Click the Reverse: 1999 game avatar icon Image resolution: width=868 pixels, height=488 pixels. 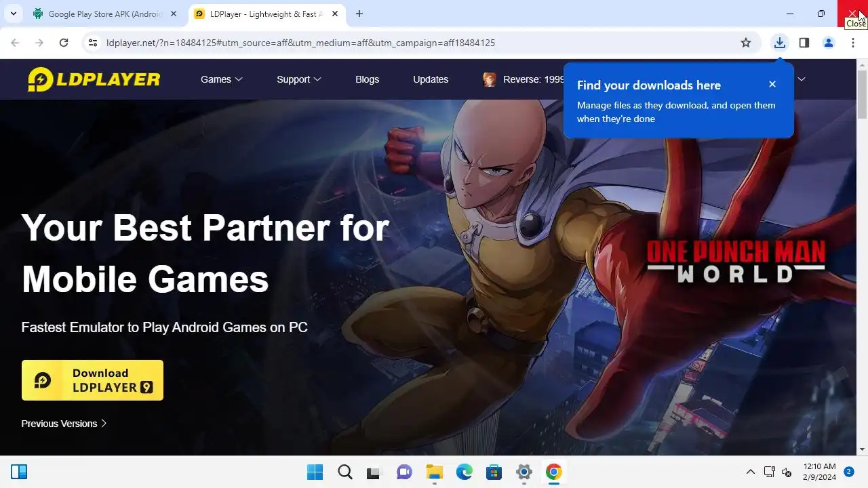point(489,79)
